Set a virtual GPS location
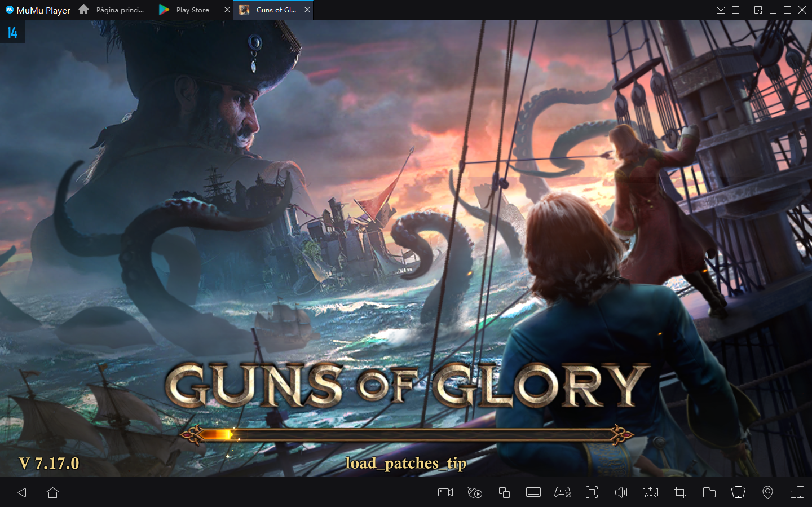Screen dimensions: 812x507 tap(767, 492)
